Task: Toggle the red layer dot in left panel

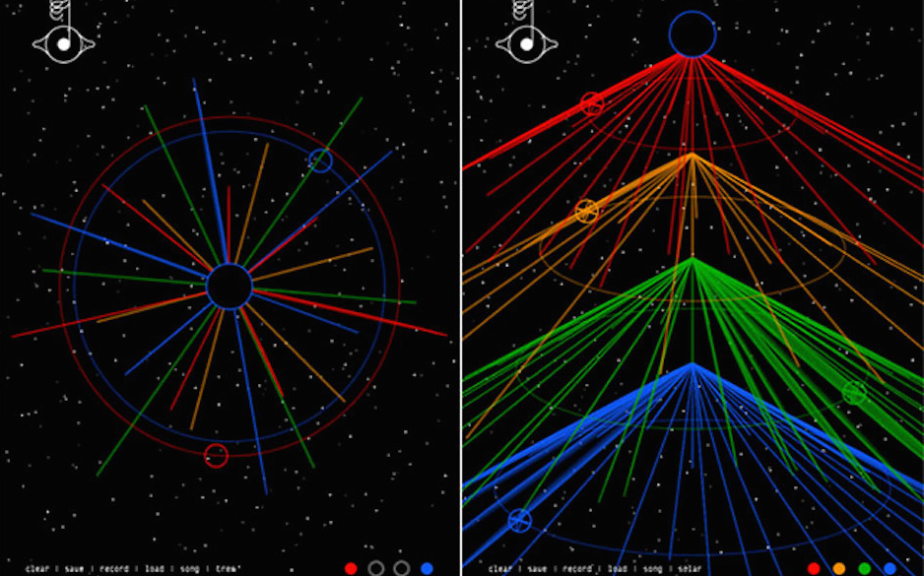Action: [351, 568]
